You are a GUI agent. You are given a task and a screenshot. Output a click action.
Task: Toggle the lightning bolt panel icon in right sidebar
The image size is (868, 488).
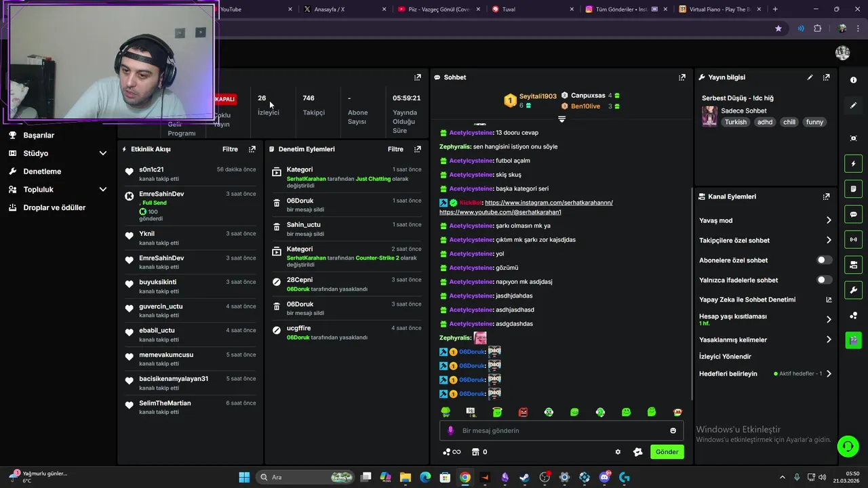coord(853,163)
